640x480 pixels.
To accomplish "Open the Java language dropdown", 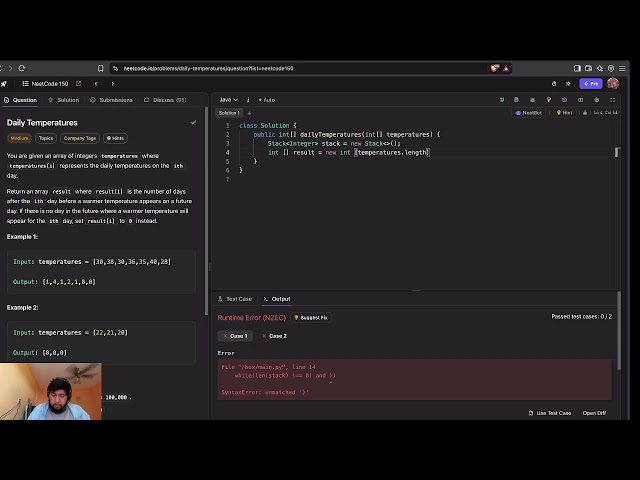I will coord(229,100).
